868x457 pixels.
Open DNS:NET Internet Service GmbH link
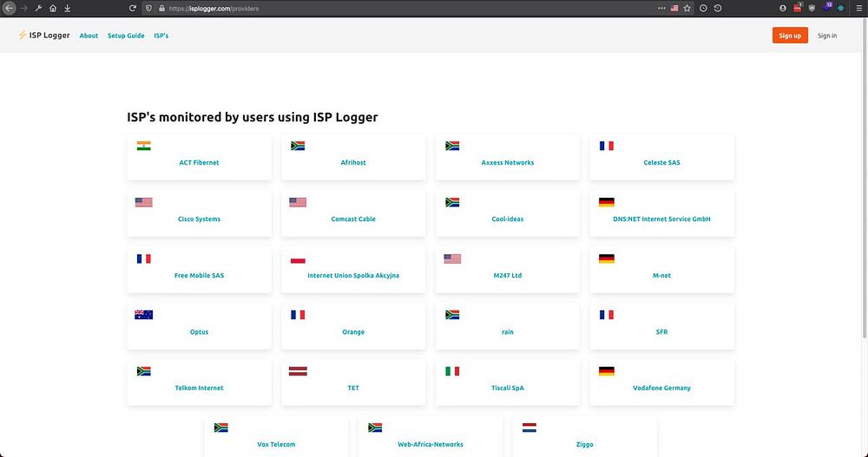pos(661,219)
